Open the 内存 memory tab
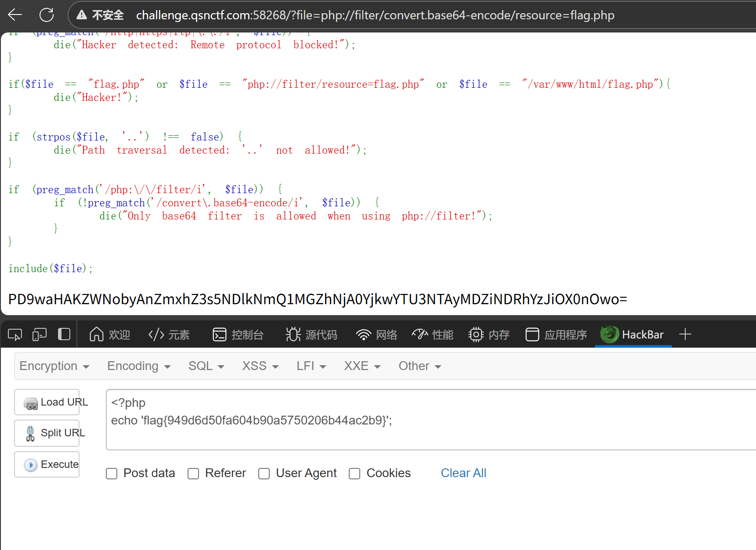 point(489,335)
